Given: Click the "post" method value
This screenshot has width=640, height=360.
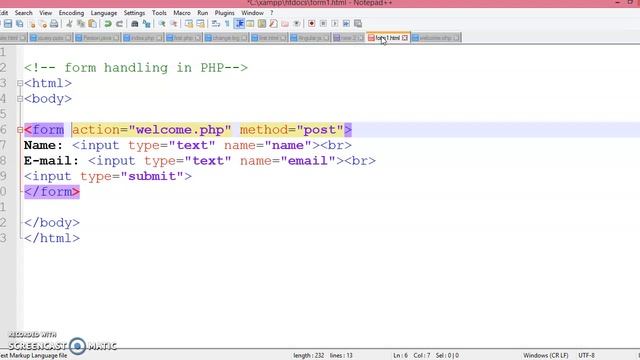Looking at the screenshot, I should pyautogui.click(x=320, y=130).
